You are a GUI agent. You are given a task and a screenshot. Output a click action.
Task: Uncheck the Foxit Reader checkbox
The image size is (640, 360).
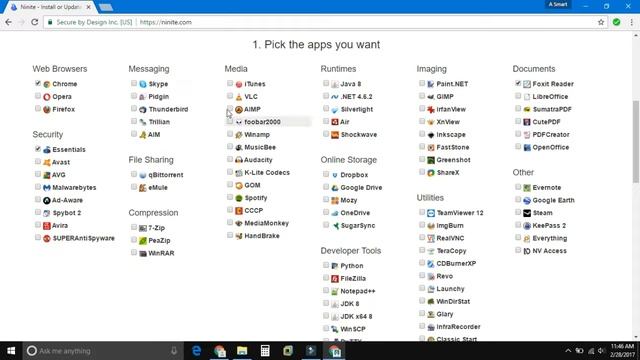[x=518, y=83]
